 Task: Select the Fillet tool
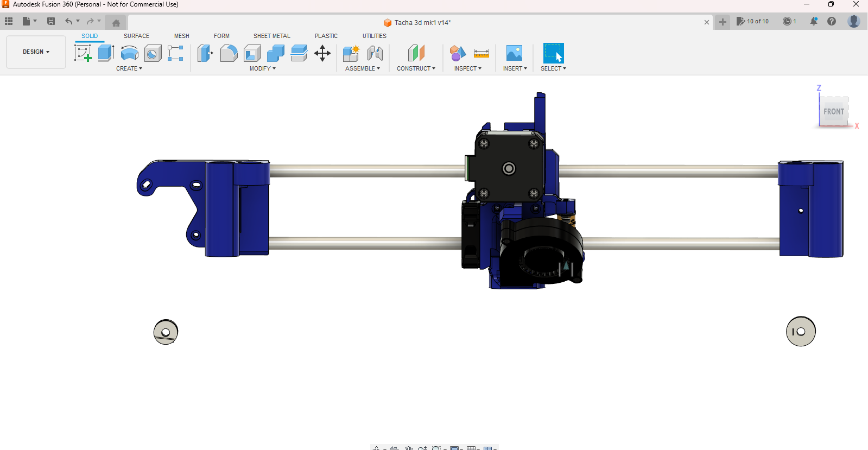tap(229, 53)
